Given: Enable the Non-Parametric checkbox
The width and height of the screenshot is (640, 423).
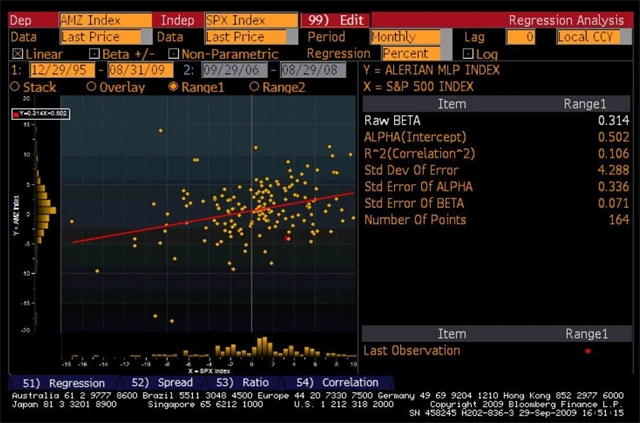Looking at the screenshot, I should (x=174, y=54).
